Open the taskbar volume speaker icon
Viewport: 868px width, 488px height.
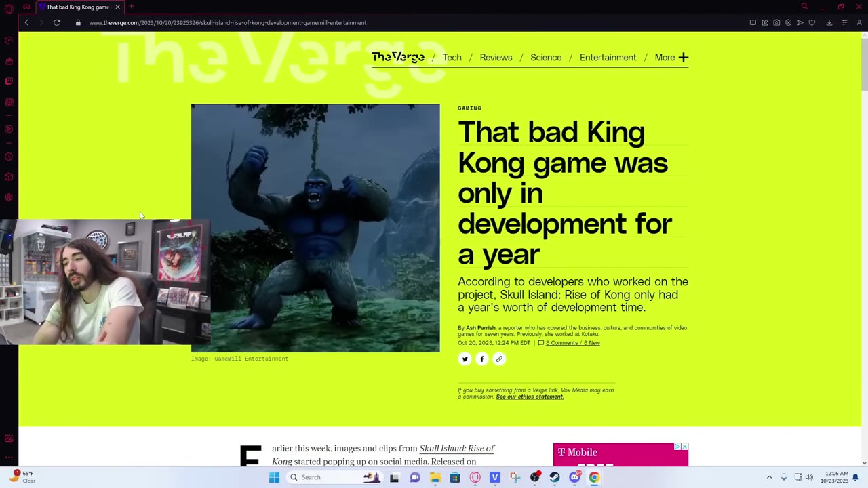coord(809,477)
